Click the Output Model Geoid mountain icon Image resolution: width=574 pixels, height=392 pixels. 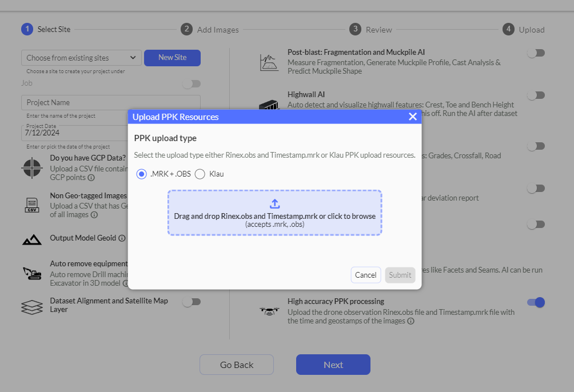point(32,239)
